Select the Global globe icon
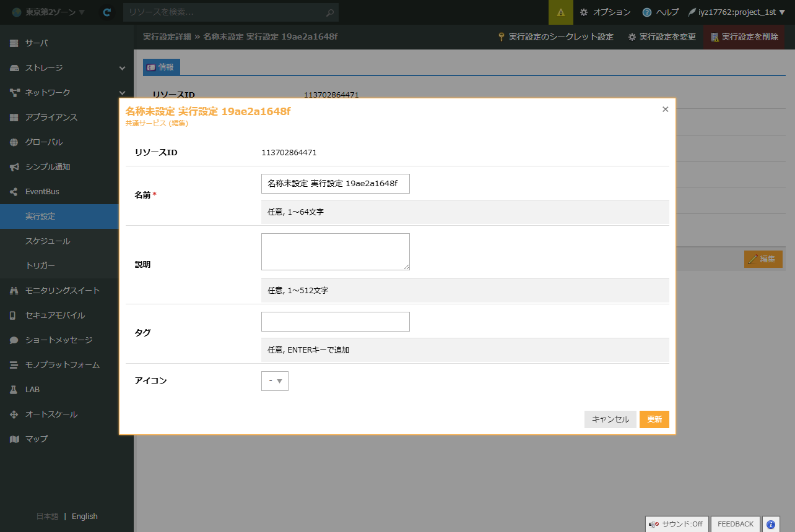 pos(14,142)
